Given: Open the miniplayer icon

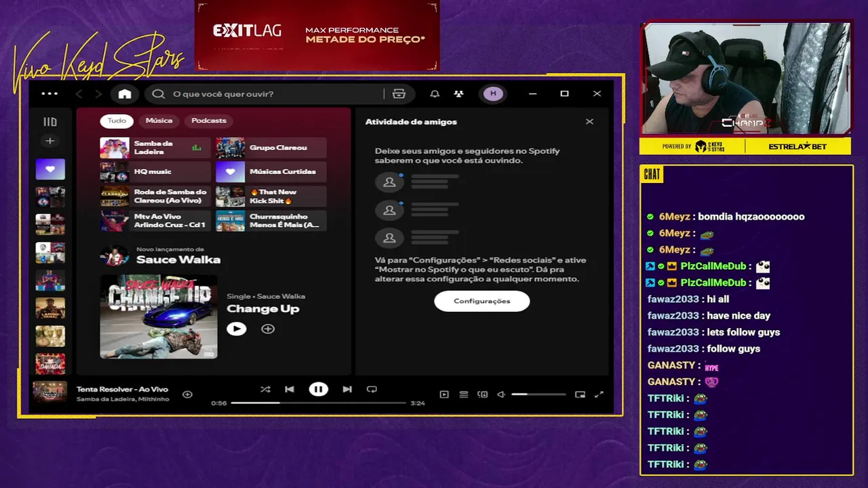Looking at the screenshot, I should [x=580, y=394].
